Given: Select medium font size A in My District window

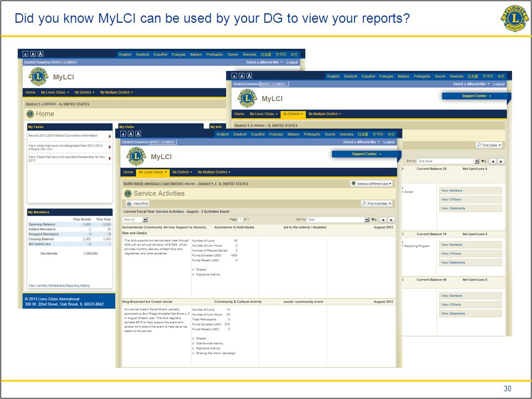Looking at the screenshot, I should [x=242, y=76].
